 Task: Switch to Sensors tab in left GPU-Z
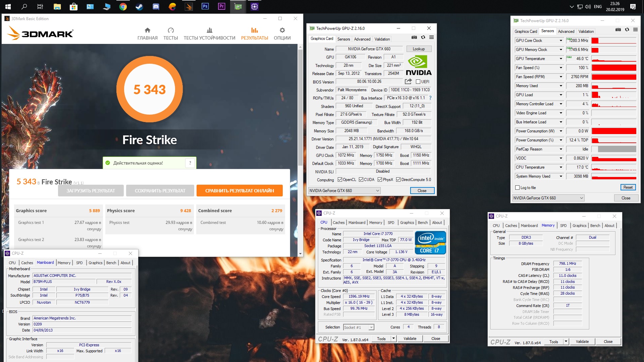pyautogui.click(x=343, y=39)
